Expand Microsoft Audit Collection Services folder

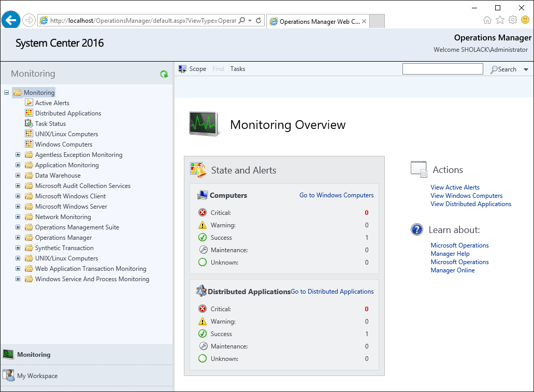coord(18,185)
